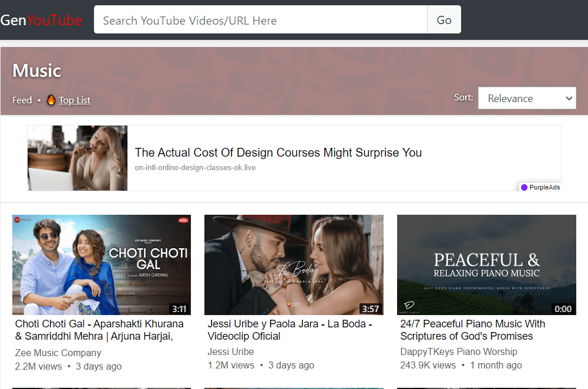Open the La Boda video thumbnail
The height and width of the screenshot is (389, 588).
[x=294, y=265]
